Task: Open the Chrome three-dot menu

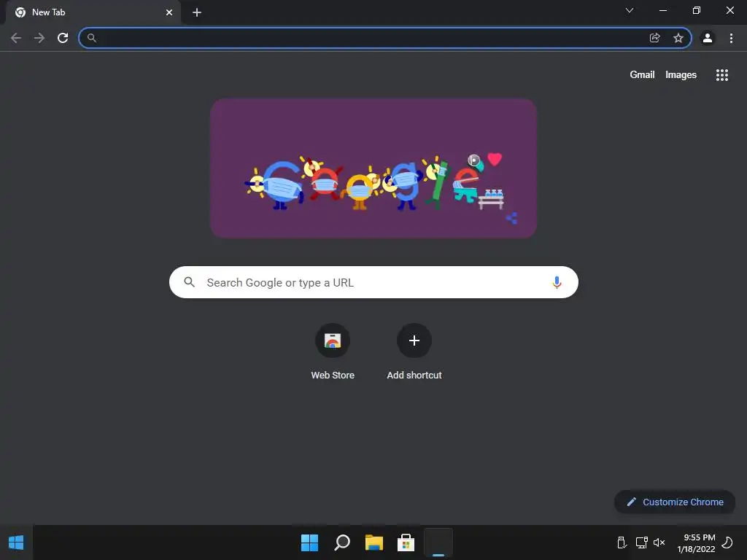Action: point(731,38)
